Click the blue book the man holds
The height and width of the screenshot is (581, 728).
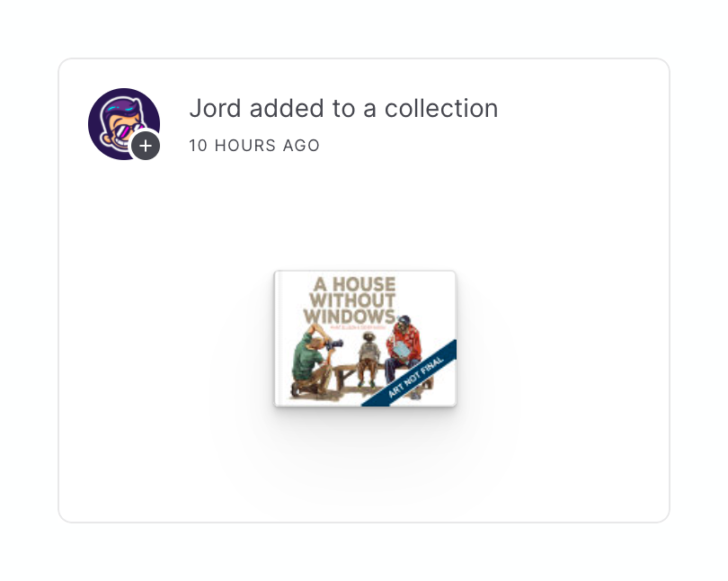(402, 351)
